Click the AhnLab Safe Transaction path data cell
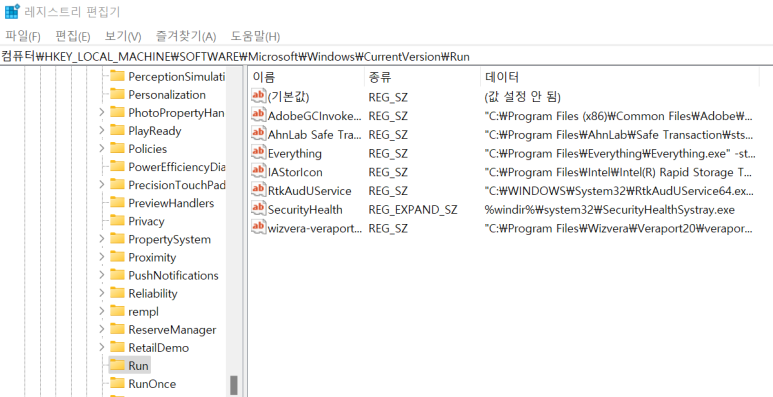The width and height of the screenshot is (773, 397). coord(619,135)
